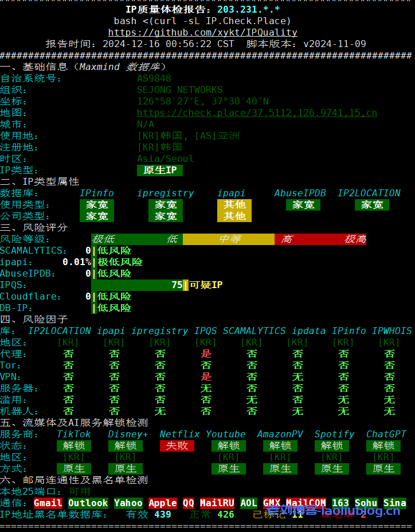The width and height of the screenshot is (415, 532).
Task: Click the Yahoo mail badge
Action: click(x=128, y=503)
